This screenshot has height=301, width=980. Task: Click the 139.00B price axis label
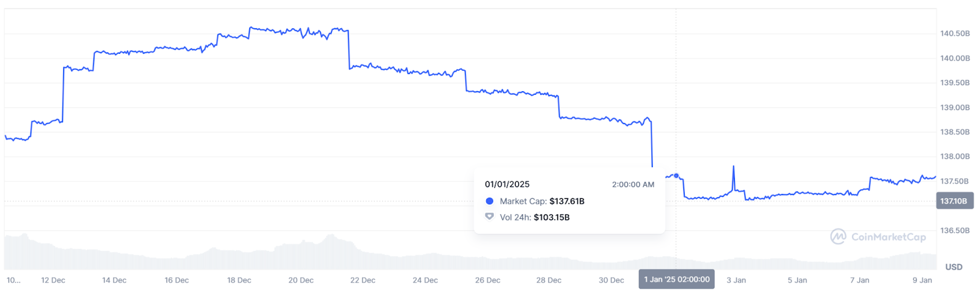pyautogui.click(x=955, y=108)
